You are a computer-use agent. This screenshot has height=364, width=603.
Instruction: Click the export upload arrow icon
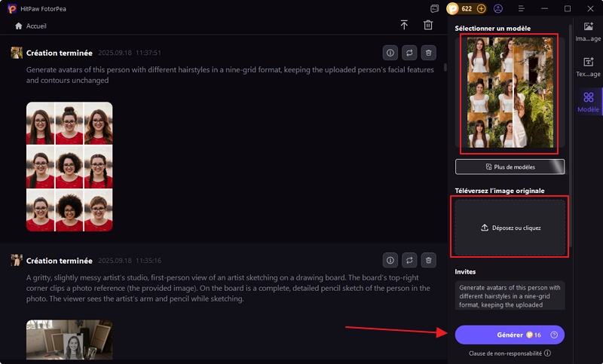pos(404,26)
